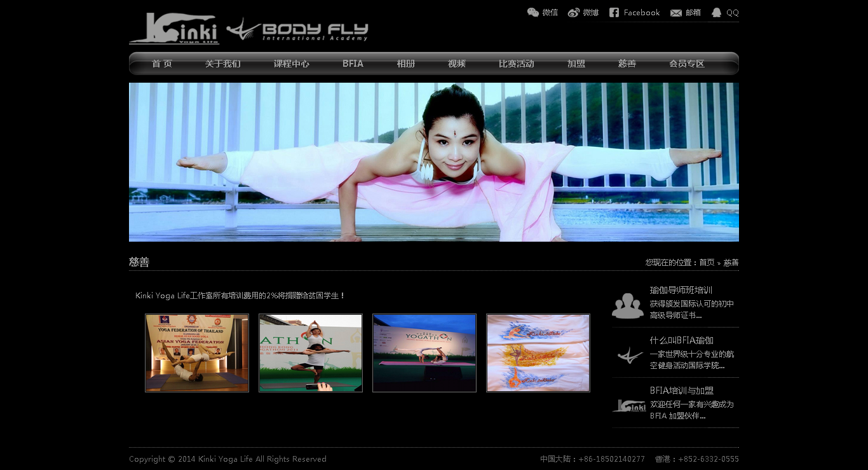This screenshot has width=868, height=470.
Task: Go to 课程中心 in navigation bar
Action: coord(292,64)
